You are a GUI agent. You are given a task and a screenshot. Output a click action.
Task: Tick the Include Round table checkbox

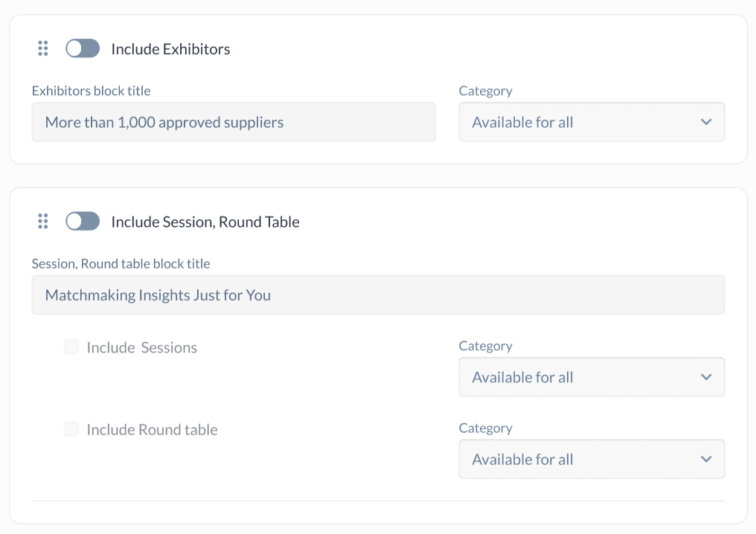click(71, 429)
